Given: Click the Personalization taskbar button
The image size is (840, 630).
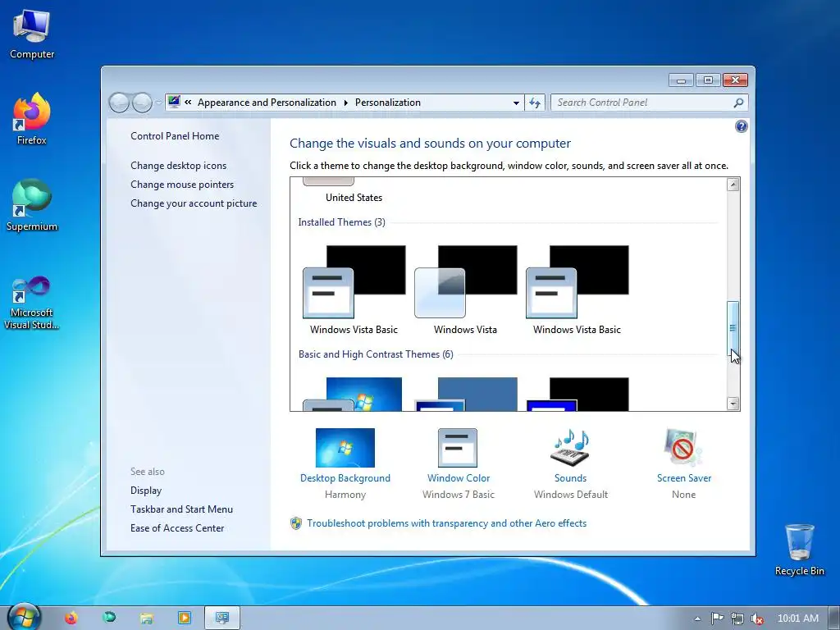Looking at the screenshot, I should click(221, 619).
